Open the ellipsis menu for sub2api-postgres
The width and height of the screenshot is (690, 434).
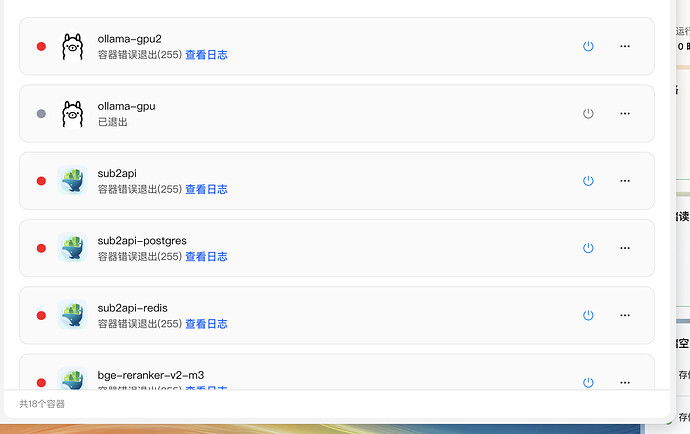tap(625, 248)
